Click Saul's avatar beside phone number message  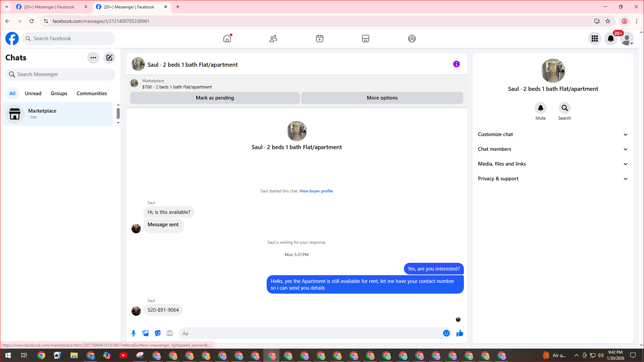136,311
